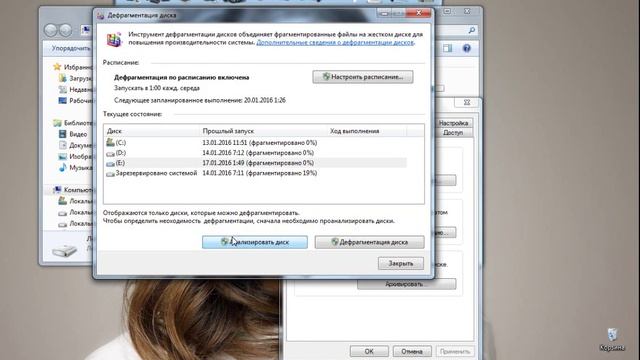Toggle the Explorer preview pane icon
The width and height of the screenshot is (640, 360).
(x=448, y=48)
